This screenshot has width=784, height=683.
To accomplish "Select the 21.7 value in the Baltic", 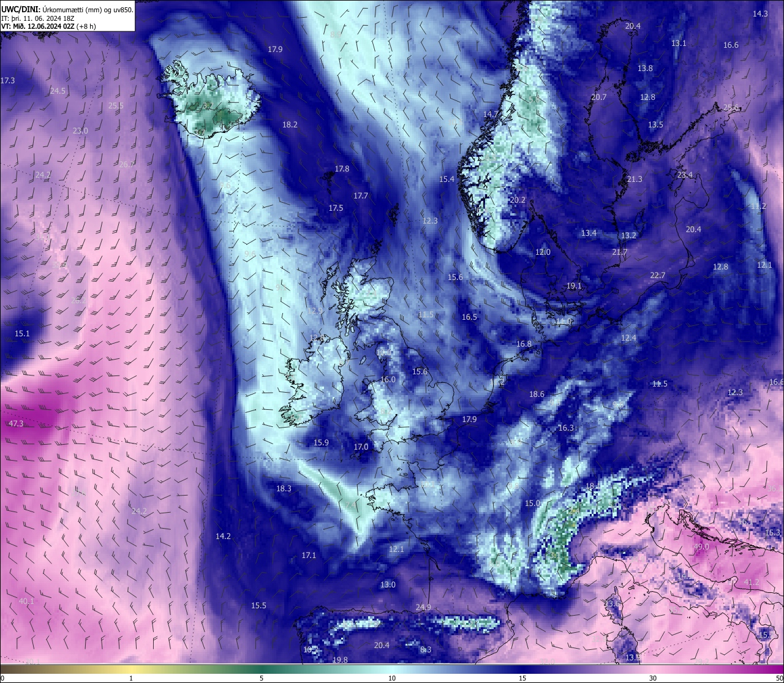I will tap(619, 252).
